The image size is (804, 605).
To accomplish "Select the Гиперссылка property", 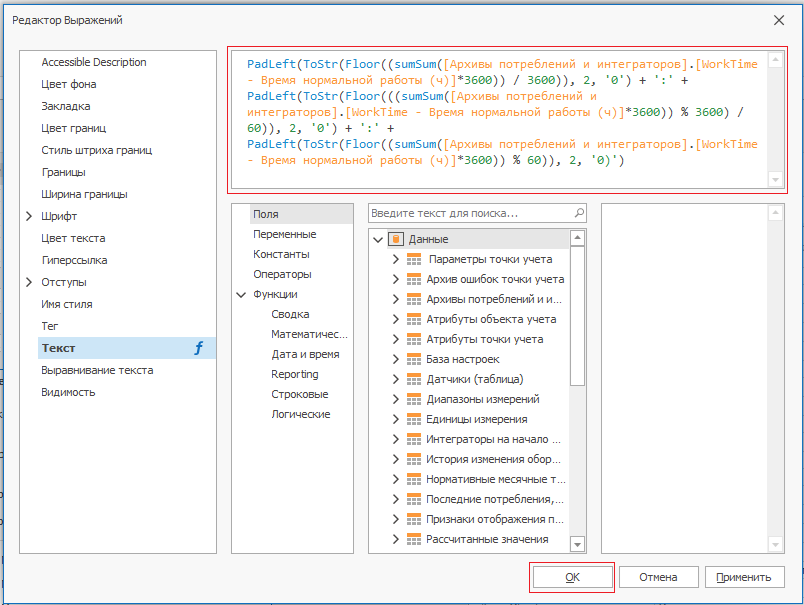I will click(x=74, y=260).
